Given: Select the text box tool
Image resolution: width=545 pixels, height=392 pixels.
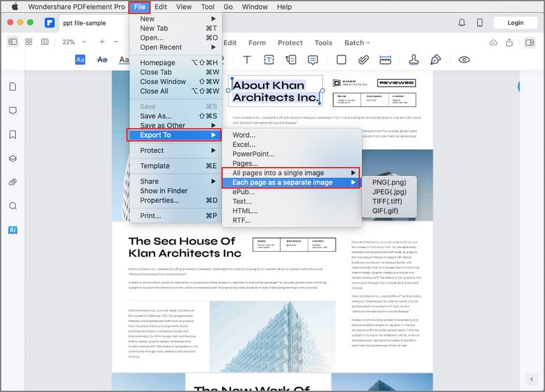Looking at the screenshot, I should (269, 60).
